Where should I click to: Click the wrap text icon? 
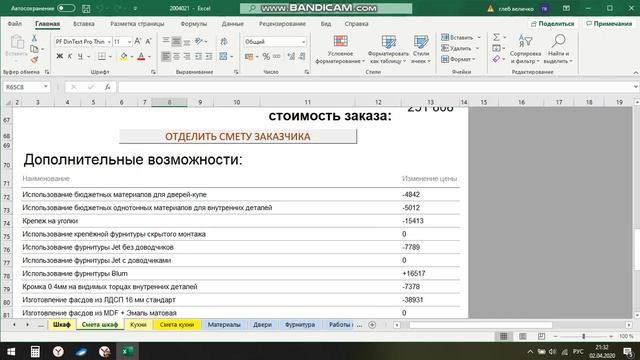(224, 41)
